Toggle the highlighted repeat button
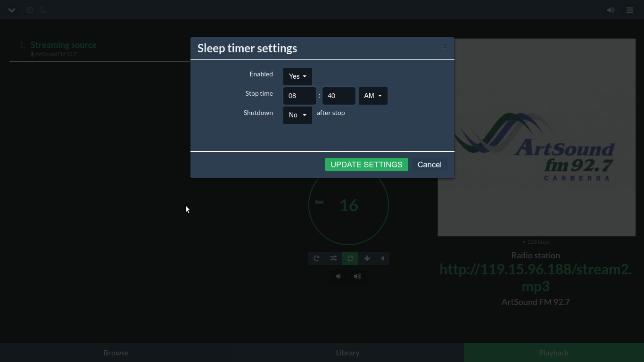This screenshot has height=362, width=644. [350, 258]
